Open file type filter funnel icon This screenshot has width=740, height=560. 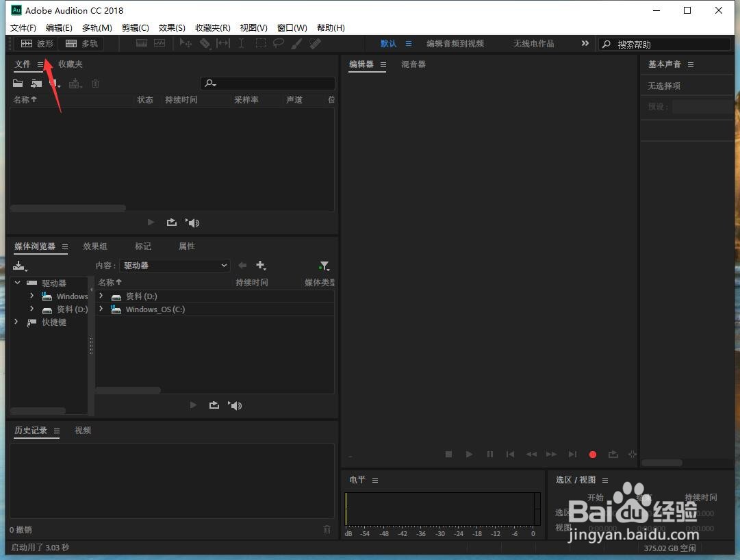click(324, 266)
